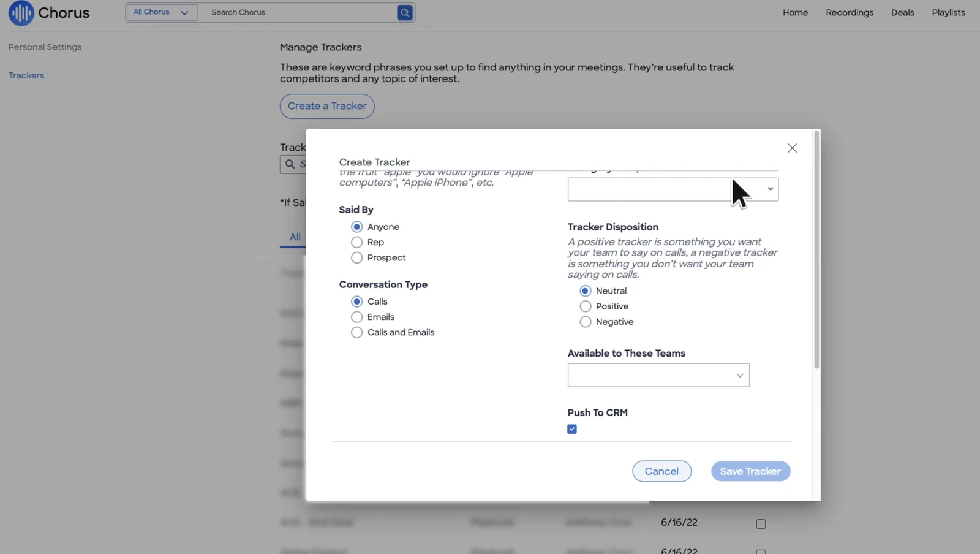
Task: Open the Deals section
Action: pos(902,12)
